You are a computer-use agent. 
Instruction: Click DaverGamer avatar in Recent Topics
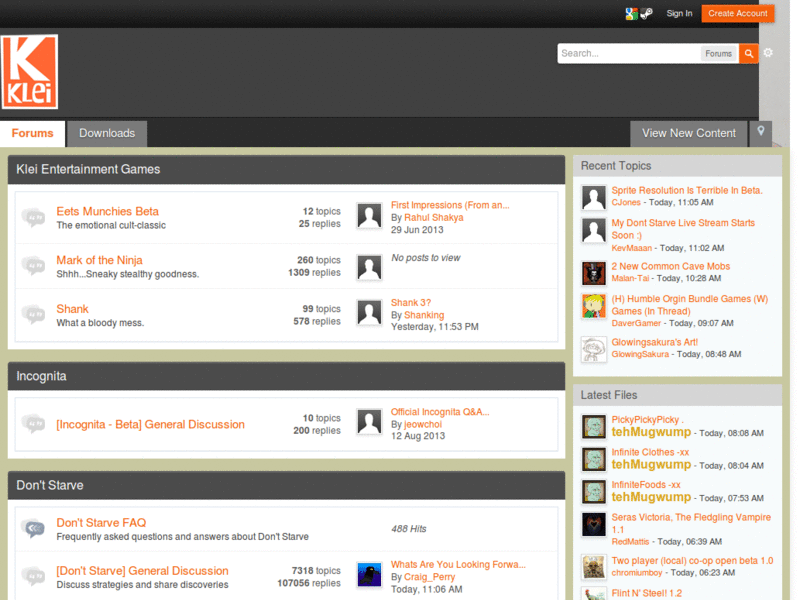click(594, 306)
